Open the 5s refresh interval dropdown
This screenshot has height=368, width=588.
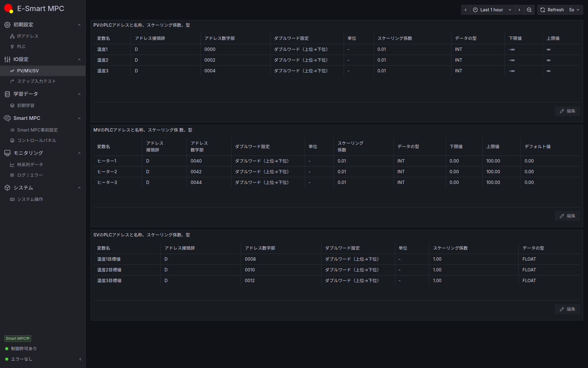point(574,10)
